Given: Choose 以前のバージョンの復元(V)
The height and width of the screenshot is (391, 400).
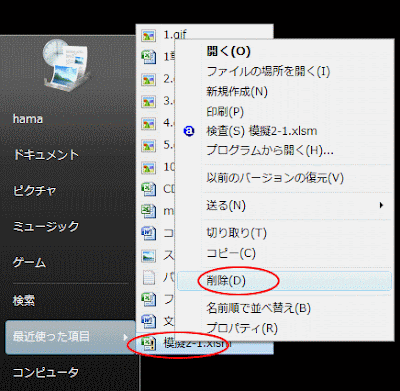Looking at the screenshot, I should pos(275,178).
